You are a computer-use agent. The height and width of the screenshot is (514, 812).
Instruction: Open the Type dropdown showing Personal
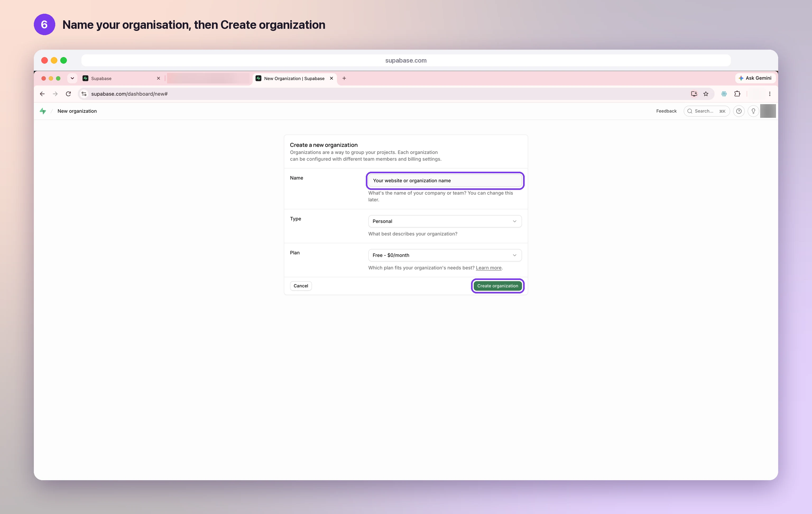445,221
